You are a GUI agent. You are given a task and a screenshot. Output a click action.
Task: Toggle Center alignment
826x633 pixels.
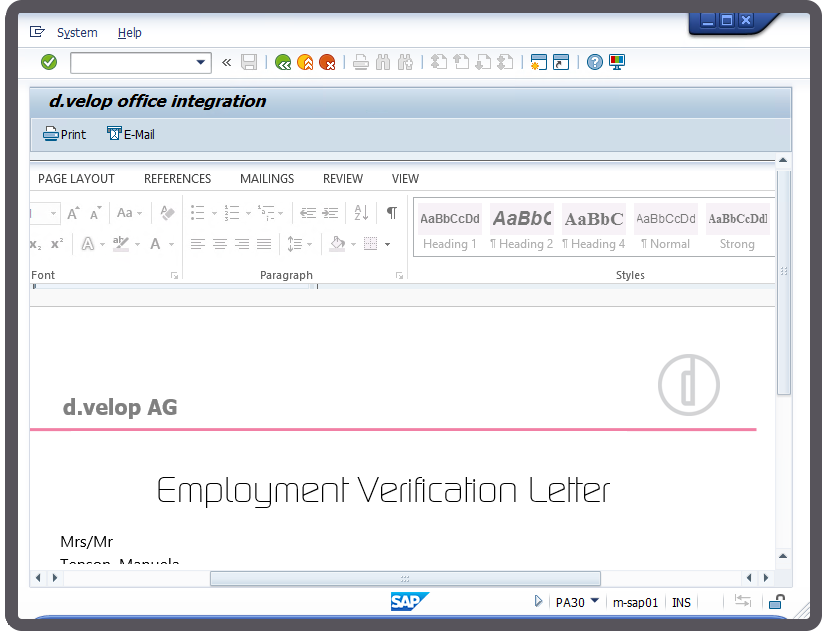click(x=220, y=244)
